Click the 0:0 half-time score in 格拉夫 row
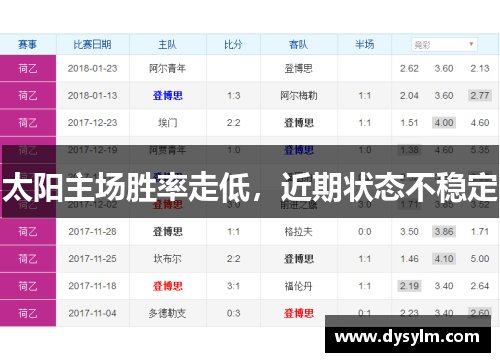The height and width of the screenshot is (362, 500). [x=364, y=231]
